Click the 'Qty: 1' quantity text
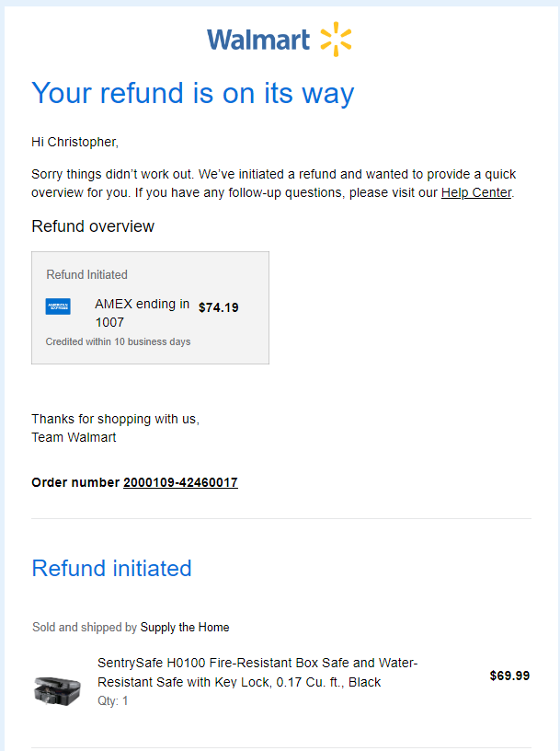The width and height of the screenshot is (560, 751). click(113, 701)
